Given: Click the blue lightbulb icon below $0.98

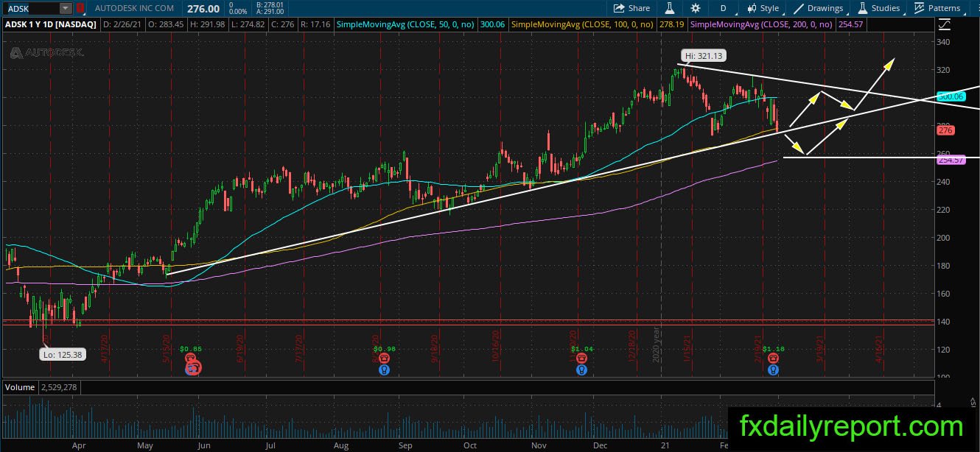Looking at the screenshot, I should click(x=384, y=370).
